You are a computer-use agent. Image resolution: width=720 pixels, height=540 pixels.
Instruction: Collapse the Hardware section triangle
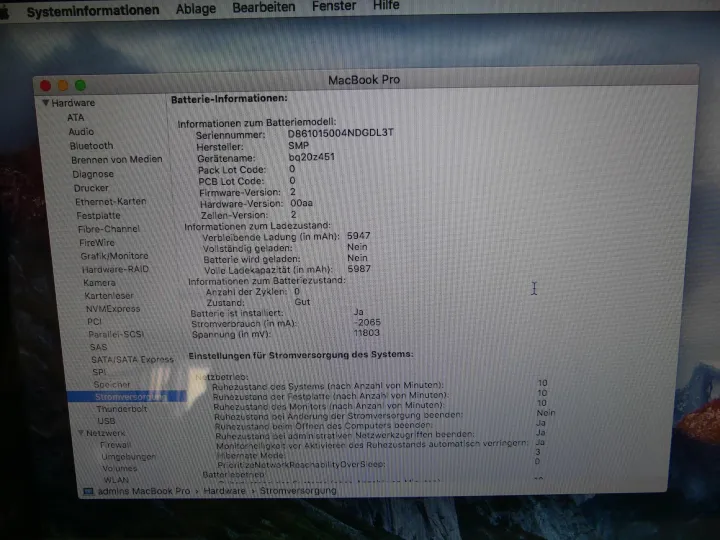(45, 102)
